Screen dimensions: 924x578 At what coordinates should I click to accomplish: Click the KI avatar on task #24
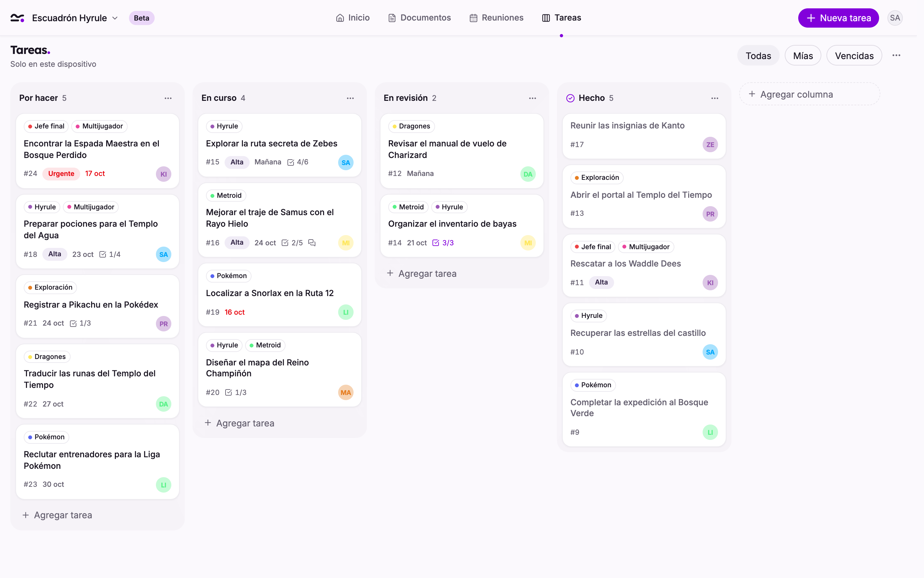click(163, 174)
